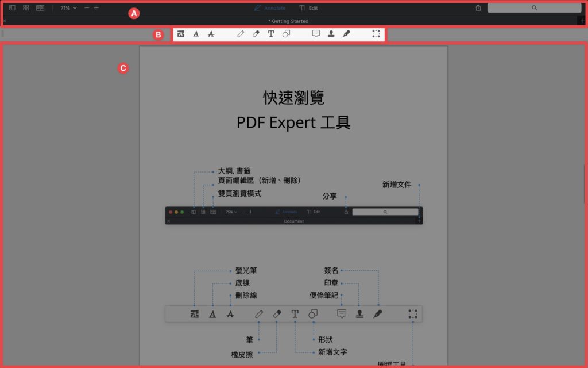Select the Getting Started document tab
The width and height of the screenshot is (588, 368).
coord(288,21)
